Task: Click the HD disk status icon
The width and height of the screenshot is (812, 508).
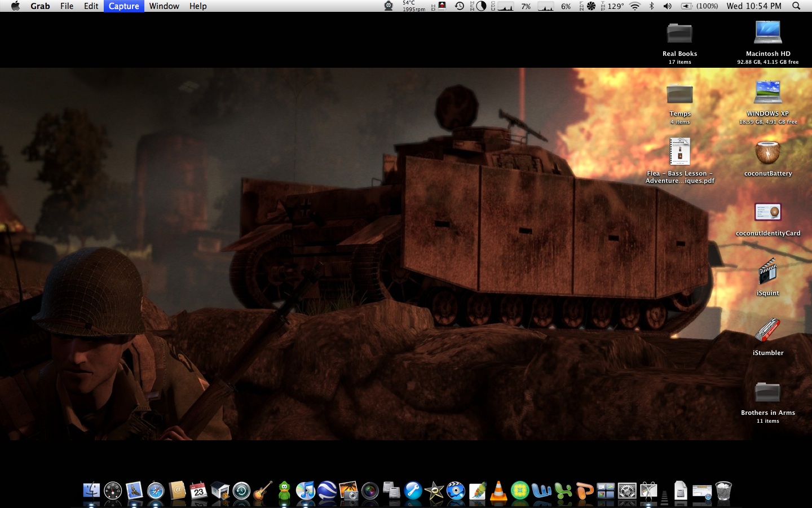Action: click(x=443, y=6)
